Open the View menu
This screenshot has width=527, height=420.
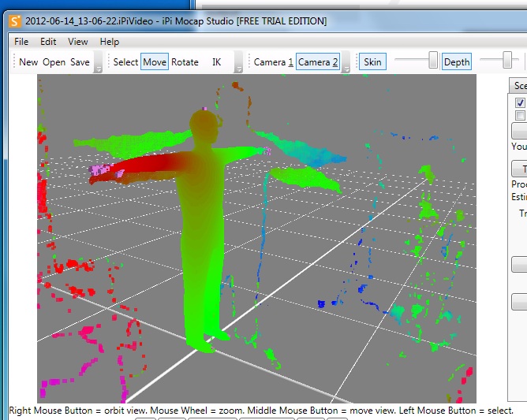[77, 42]
